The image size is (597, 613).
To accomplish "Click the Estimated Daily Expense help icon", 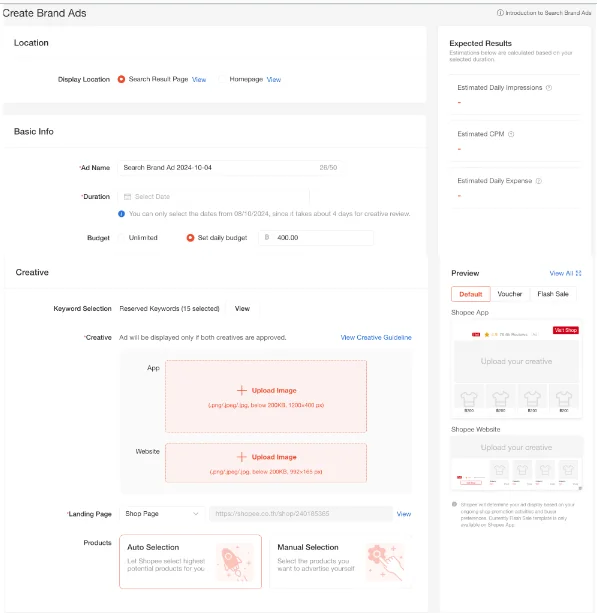I will 539,181.
